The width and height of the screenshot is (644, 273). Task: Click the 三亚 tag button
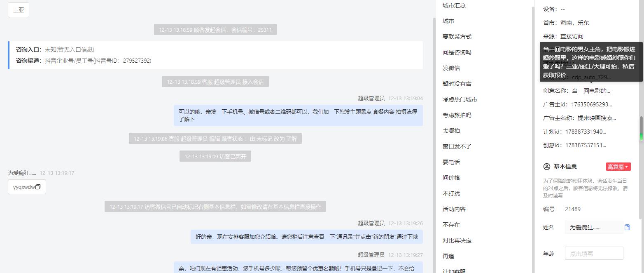19,10
